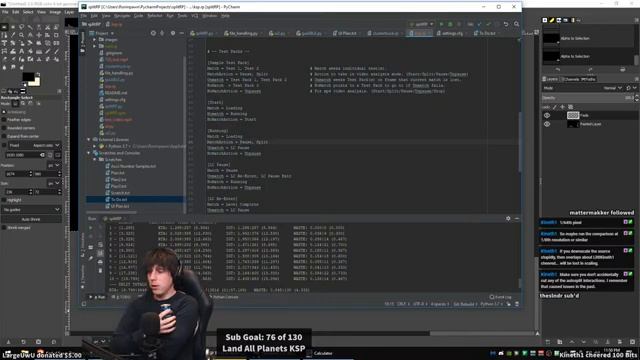The width and height of the screenshot is (640, 360).
Task: Enable Rounded corners option
Action: (x=4, y=128)
